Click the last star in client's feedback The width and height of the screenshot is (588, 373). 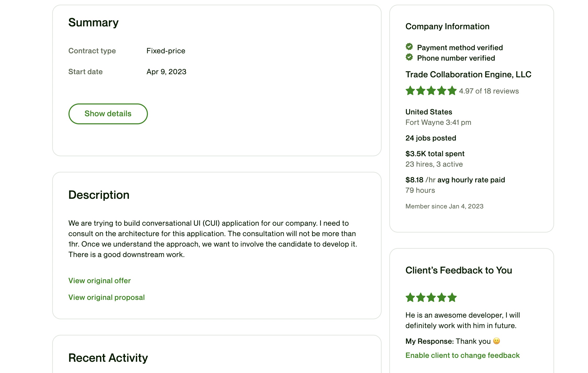tap(452, 297)
